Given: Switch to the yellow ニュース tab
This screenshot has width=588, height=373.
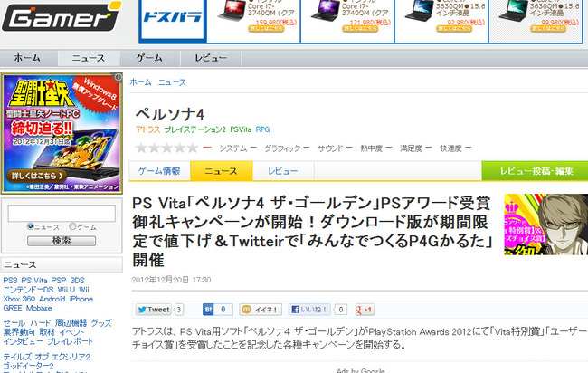Looking at the screenshot, I should [222, 171].
